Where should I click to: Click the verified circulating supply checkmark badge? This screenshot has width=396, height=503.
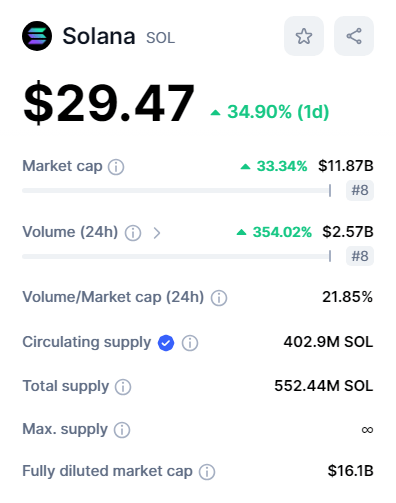click(166, 343)
